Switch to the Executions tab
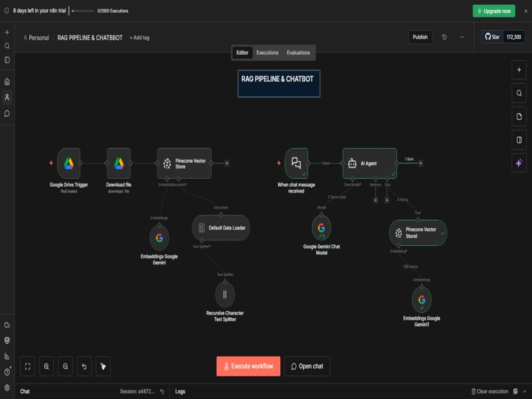Image resolution: width=532 pixels, height=399 pixels. pos(268,53)
